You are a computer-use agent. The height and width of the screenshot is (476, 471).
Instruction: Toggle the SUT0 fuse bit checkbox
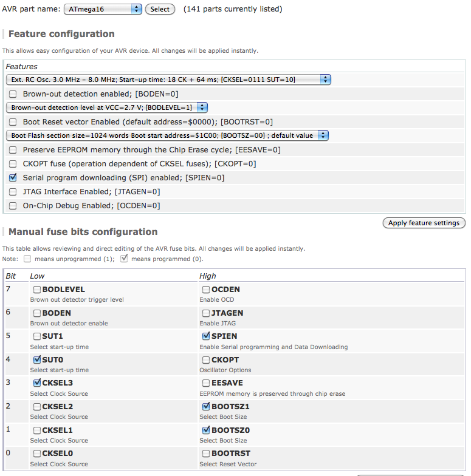37,359
